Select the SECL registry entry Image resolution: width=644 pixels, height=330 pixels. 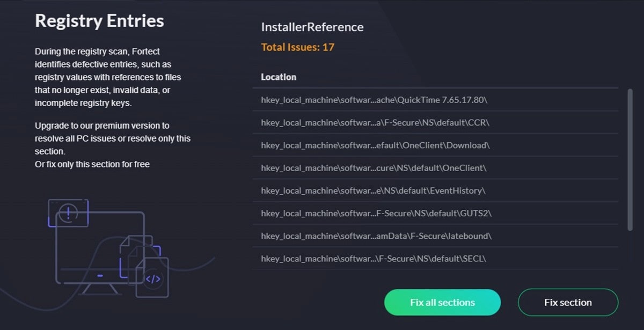(376, 258)
